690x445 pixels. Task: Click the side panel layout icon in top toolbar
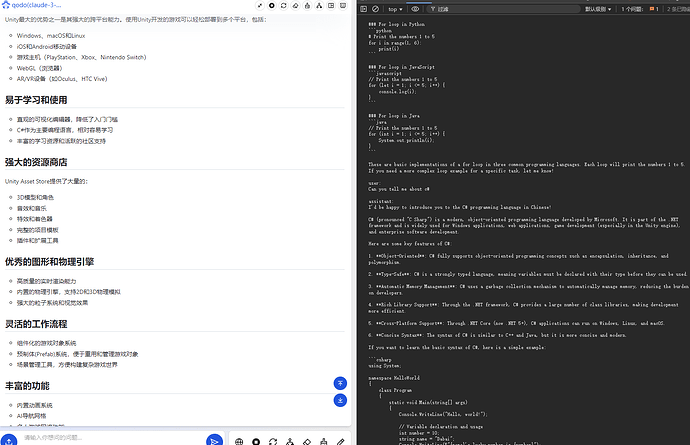coord(331,6)
